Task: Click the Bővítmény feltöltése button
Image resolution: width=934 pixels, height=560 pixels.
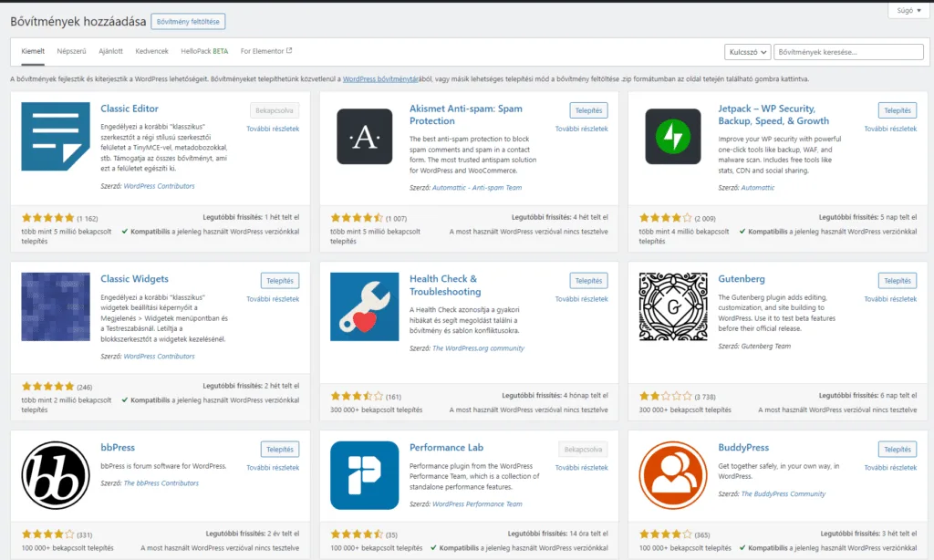Action: pos(187,20)
